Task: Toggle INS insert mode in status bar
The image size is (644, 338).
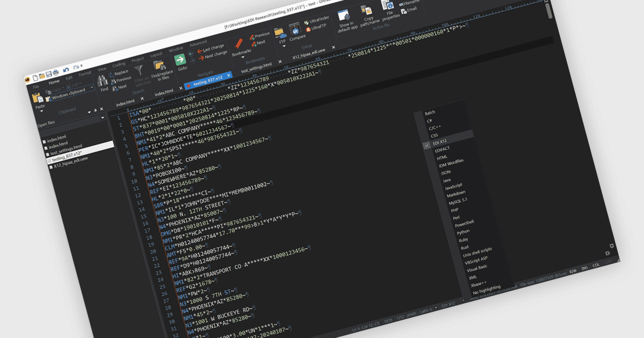Action: pyautogui.click(x=584, y=268)
